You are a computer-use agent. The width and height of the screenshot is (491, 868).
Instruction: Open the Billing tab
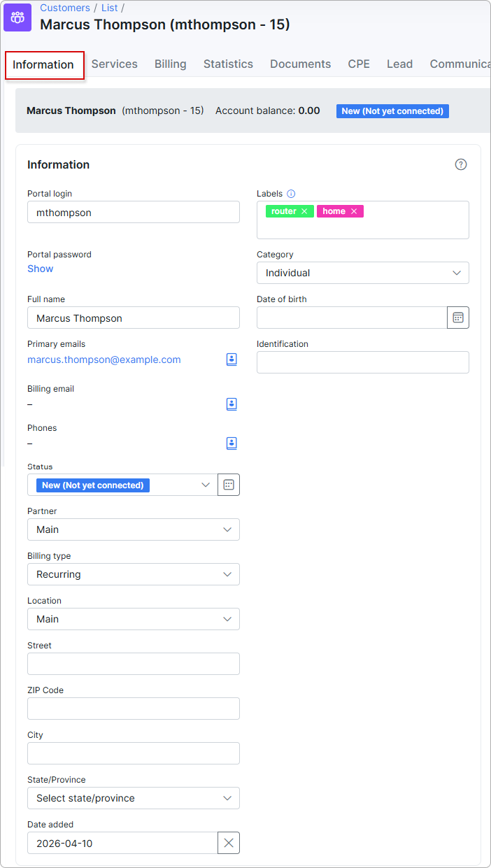[171, 64]
